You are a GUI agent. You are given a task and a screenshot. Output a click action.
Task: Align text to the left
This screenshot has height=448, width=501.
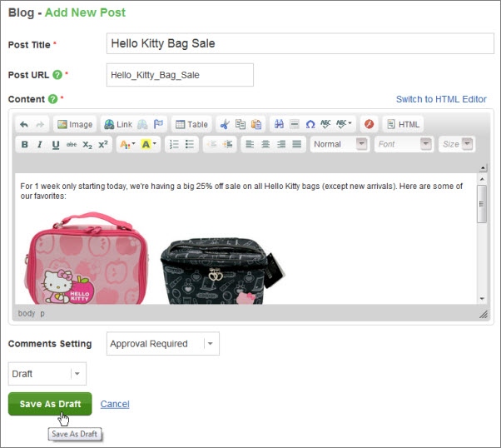[250, 145]
